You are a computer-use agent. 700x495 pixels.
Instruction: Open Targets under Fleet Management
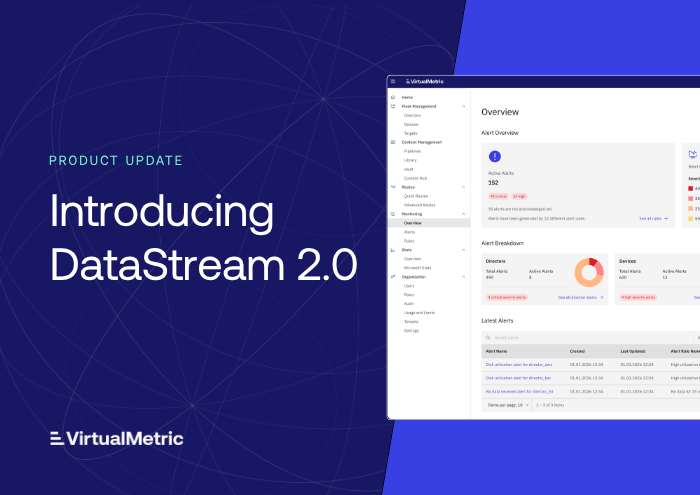tap(410, 133)
